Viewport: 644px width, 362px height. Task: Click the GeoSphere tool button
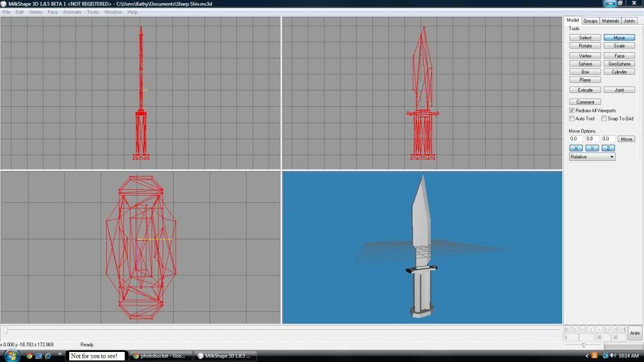[x=619, y=63]
